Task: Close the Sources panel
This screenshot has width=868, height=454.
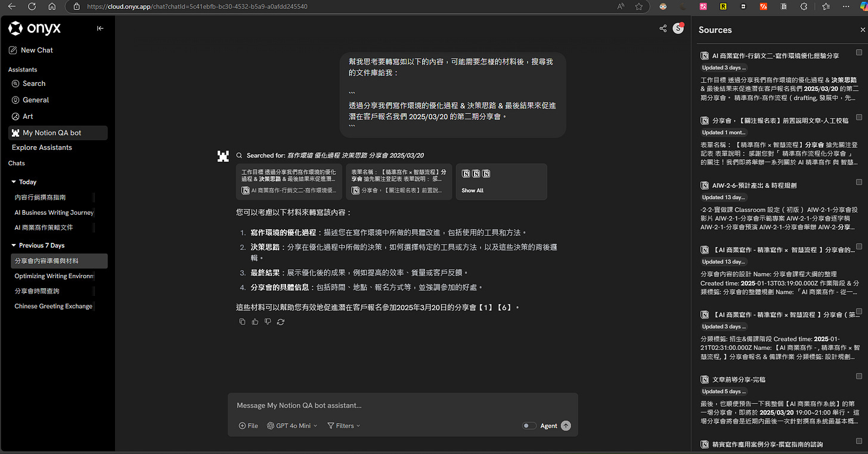Action: [861, 29]
